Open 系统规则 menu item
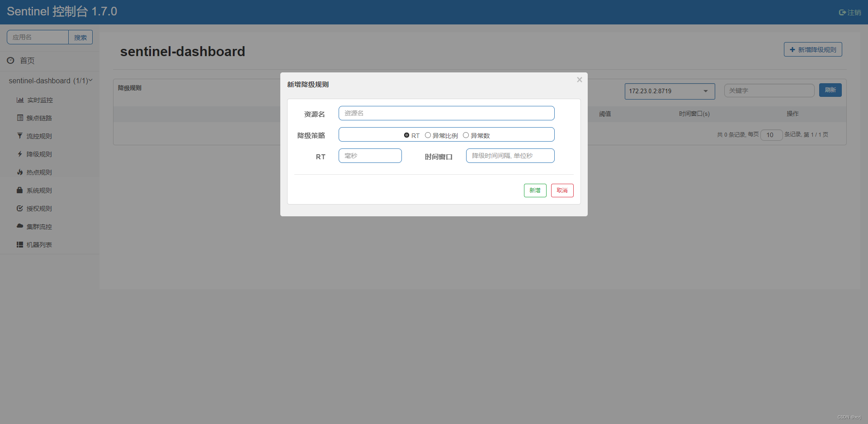The image size is (868, 424). click(39, 190)
